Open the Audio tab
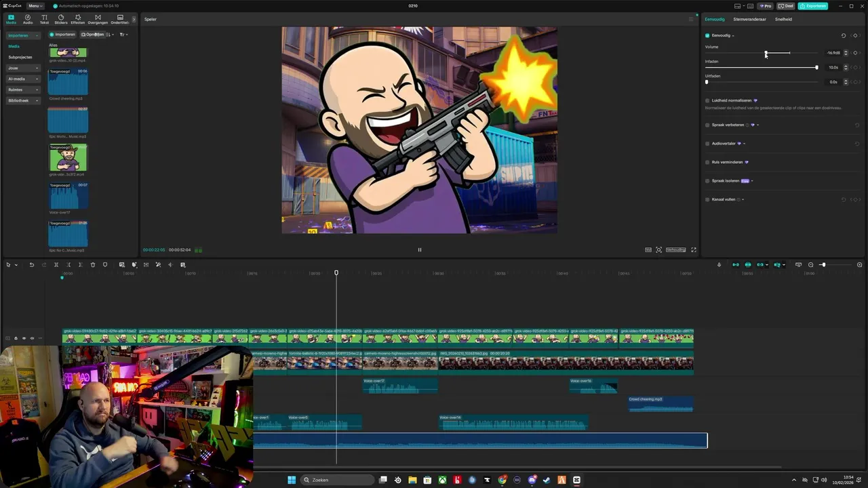The image size is (868, 488). 28,19
